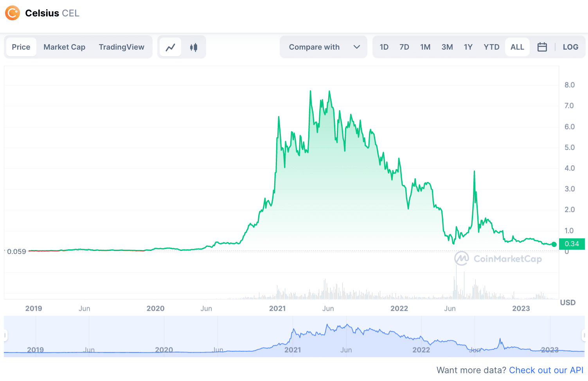Set time range to 7D
This screenshot has width=588, height=381.
pos(404,47)
